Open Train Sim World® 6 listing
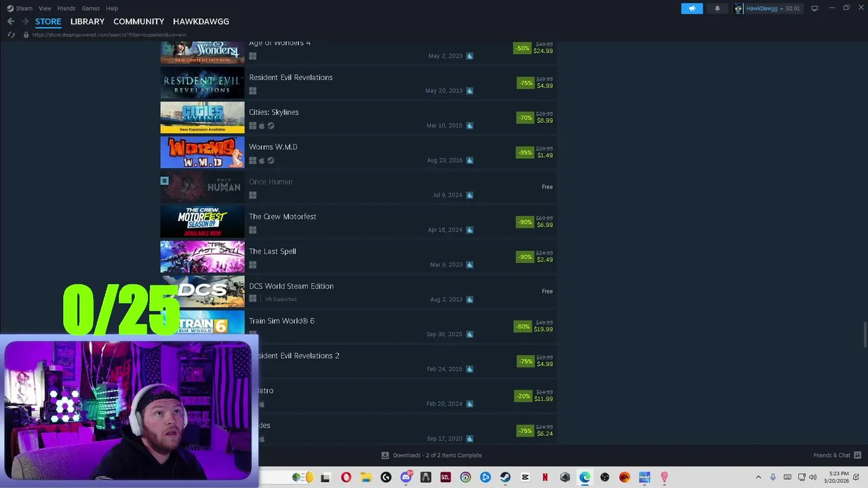 [x=358, y=327]
